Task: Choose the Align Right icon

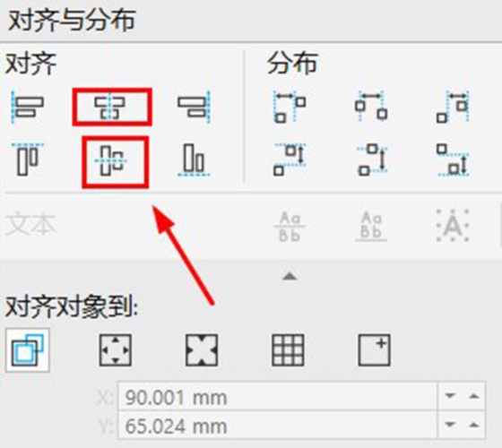Action: 194,107
